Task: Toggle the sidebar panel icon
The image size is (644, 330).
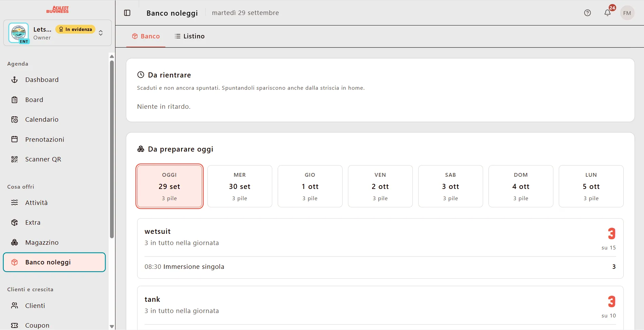Action: pos(127,13)
